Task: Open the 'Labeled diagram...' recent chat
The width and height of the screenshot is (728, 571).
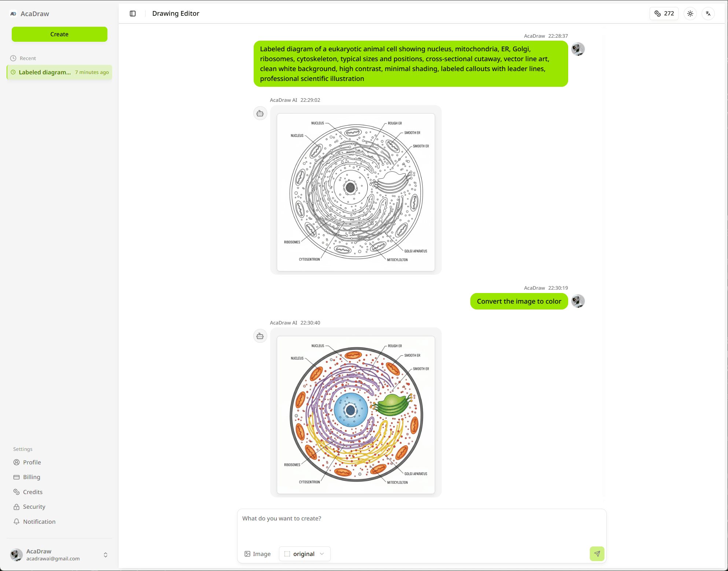Action: tap(59, 72)
